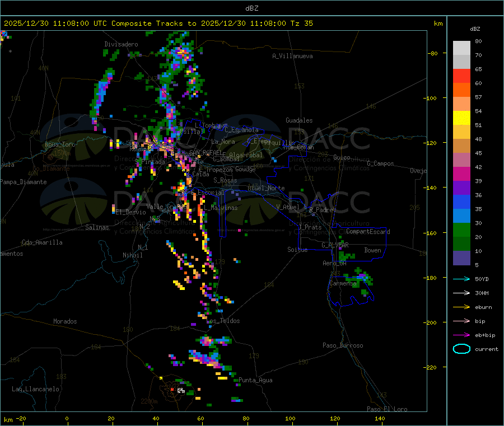Click the 42 dBZ magenta color swatch
This screenshot has height=426, width=504.
tap(461, 174)
